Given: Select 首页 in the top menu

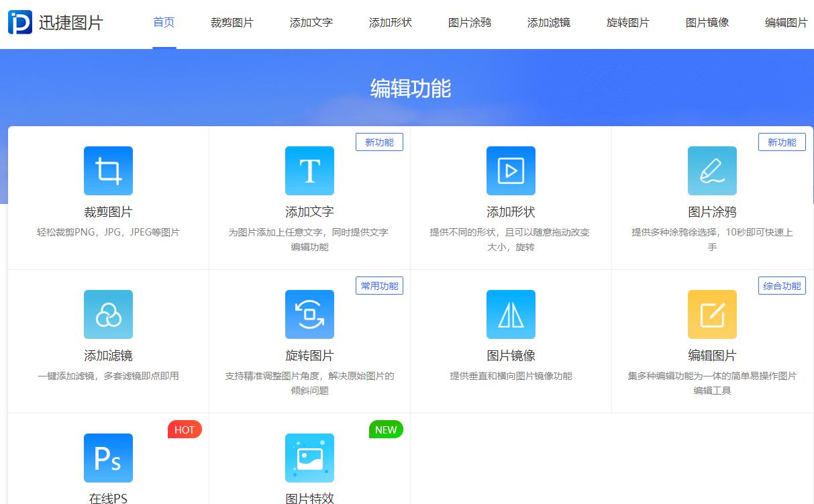Looking at the screenshot, I should tap(163, 22).
